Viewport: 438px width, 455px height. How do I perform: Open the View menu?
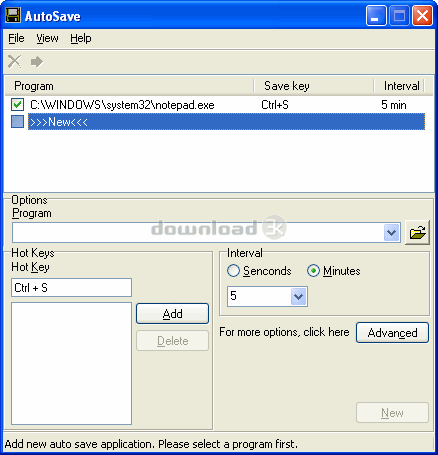pos(47,38)
